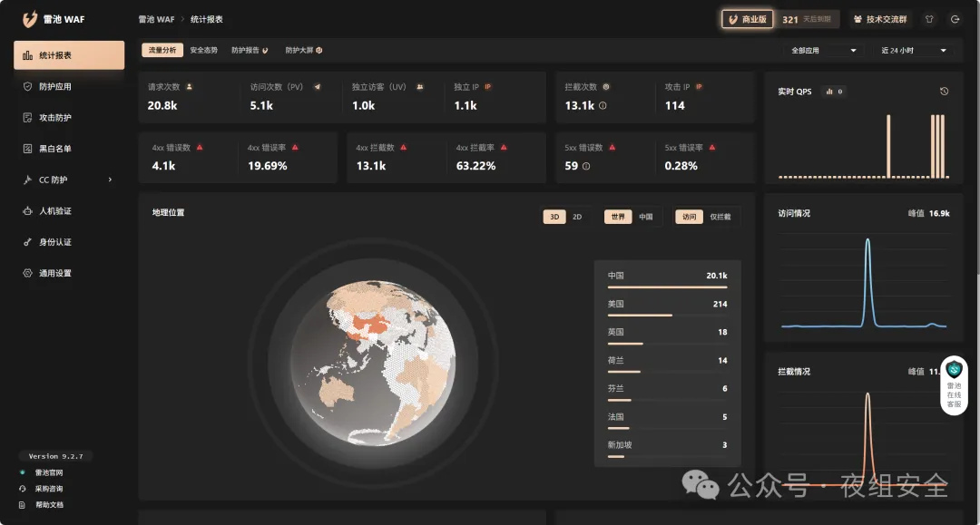This screenshot has width=980, height=525.
Task: Show 访问 data on the map
Action: (x=689, y=217)
